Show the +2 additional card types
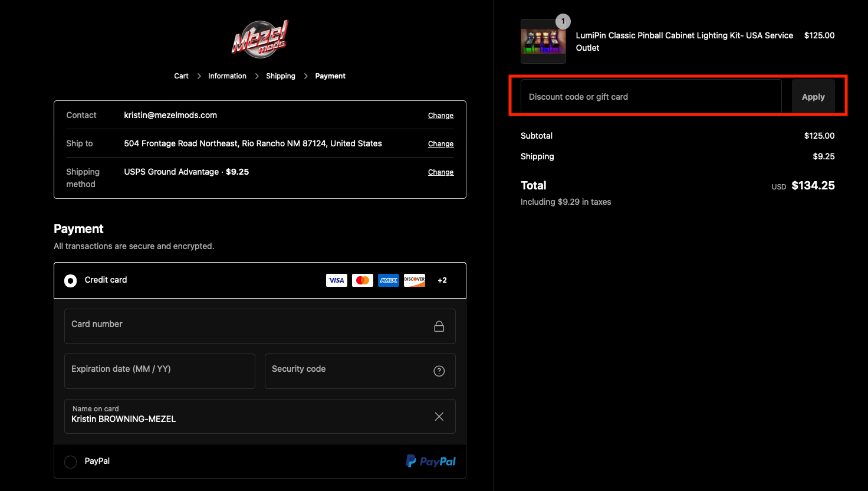The width and height of the screenshot is (868, 491). point(442,280)
